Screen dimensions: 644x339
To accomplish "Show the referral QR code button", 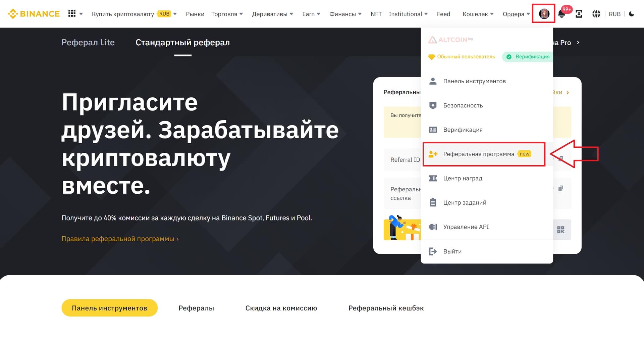I will pyautogui.click(x=561, y=230).
